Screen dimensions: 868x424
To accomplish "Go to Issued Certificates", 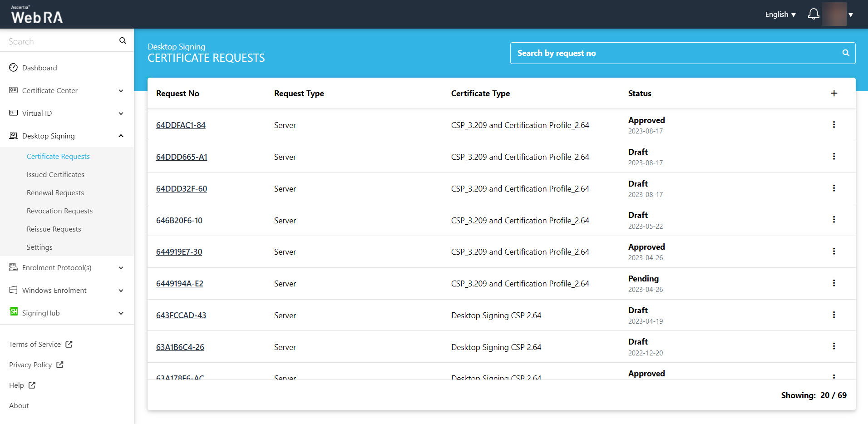I will [55, 175].
